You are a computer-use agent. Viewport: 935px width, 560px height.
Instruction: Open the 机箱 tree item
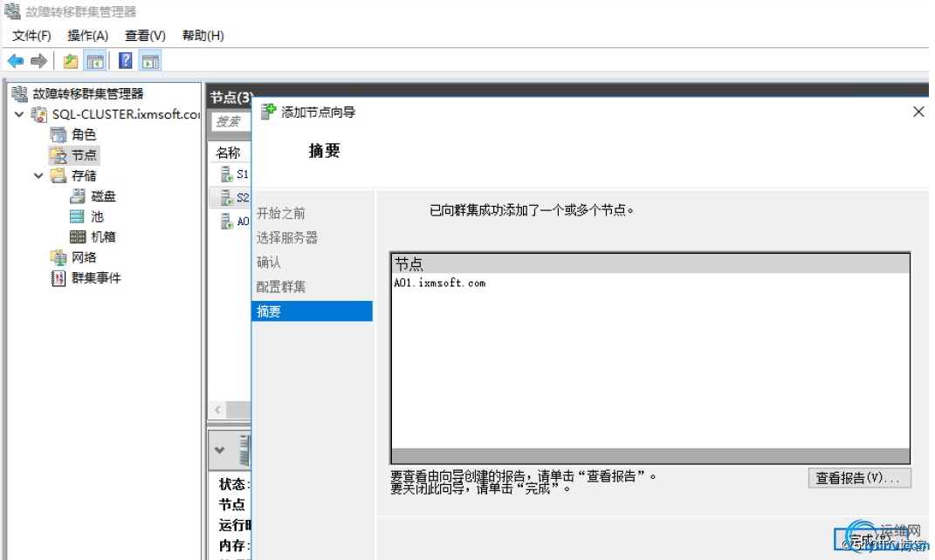(x=103, y=236)
